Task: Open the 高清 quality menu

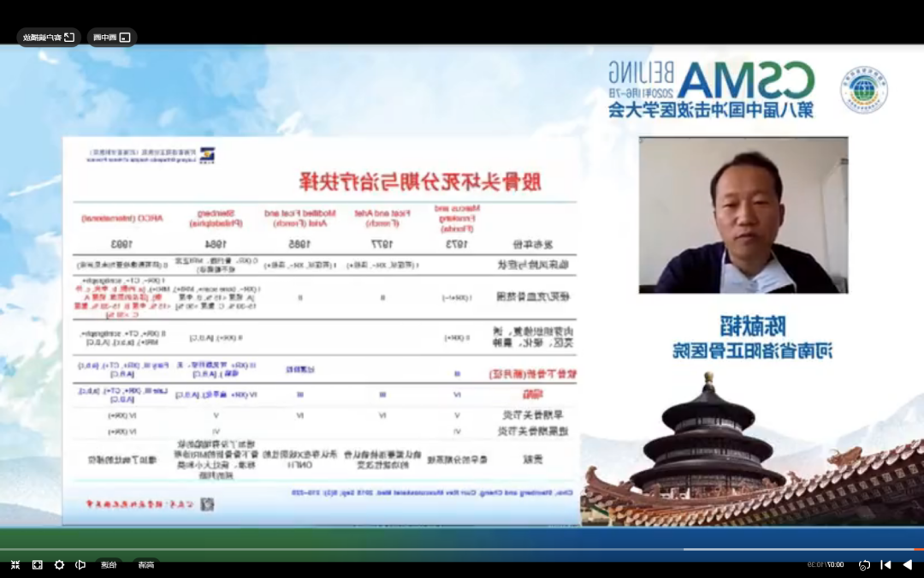Action: [146, 564]
